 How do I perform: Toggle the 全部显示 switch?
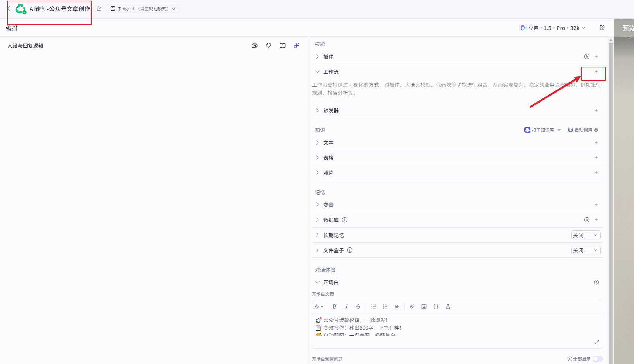tap(598, 359)
